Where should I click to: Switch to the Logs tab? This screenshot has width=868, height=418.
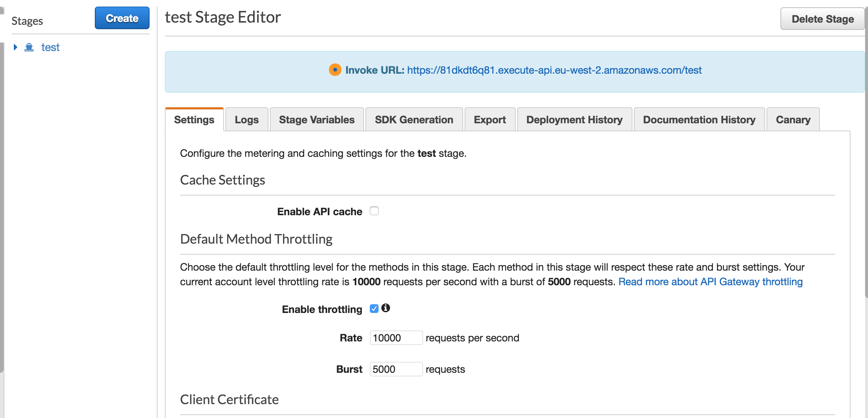pyautogui.click(x=247, y=120)
